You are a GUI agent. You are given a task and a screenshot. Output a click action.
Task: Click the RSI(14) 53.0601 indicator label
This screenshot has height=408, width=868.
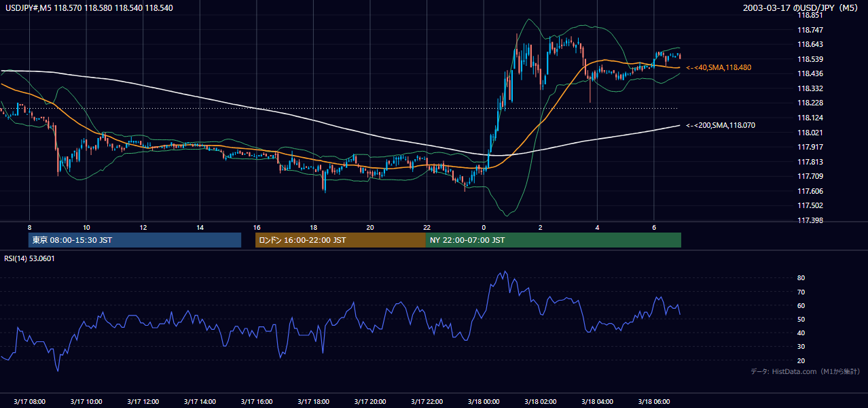tap(30, 258)
